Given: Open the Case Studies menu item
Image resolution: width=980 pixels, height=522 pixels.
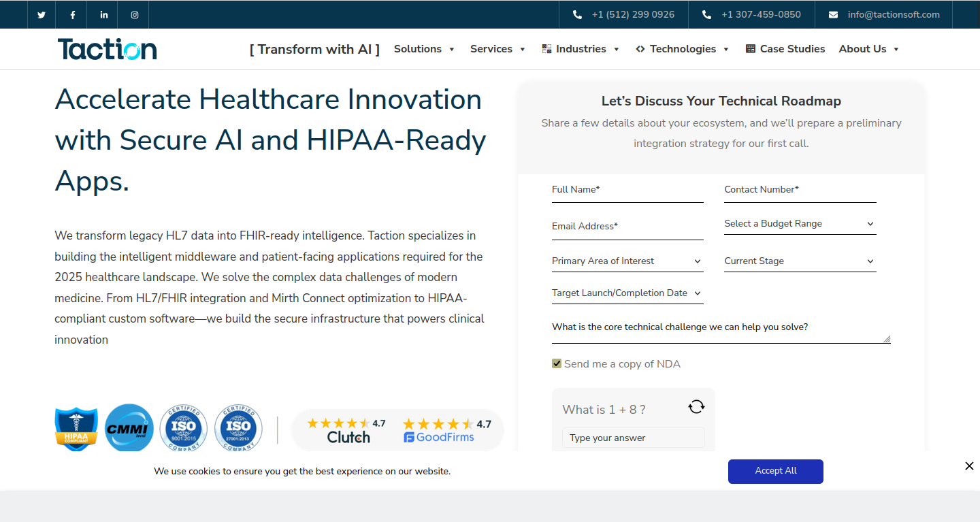Looking at the screenshot, I should tap(785, 49).
